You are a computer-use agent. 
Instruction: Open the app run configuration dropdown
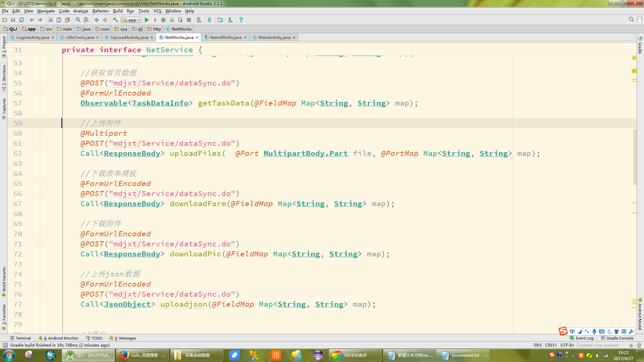click(x=131, y=20)
